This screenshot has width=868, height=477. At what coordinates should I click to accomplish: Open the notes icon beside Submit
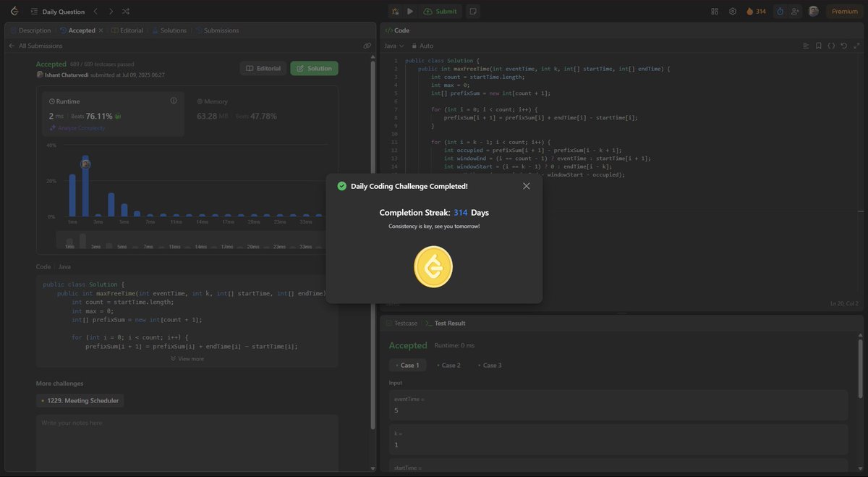pos(472,12)
